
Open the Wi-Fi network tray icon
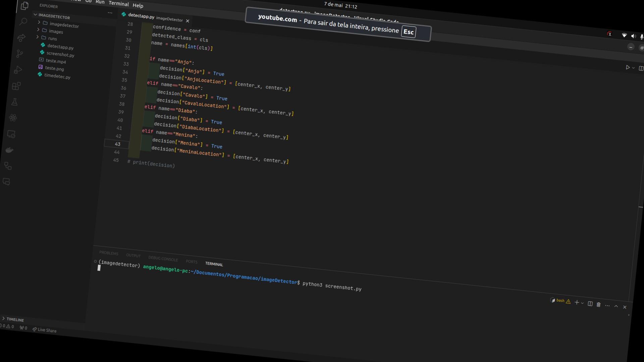pyautogui.click(x=624, y=35)
